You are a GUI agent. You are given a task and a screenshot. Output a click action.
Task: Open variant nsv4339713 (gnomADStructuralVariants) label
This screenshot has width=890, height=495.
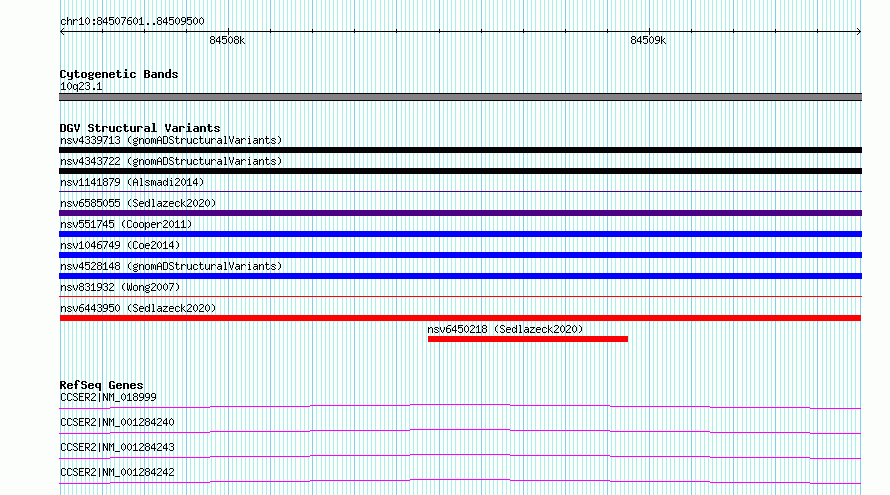pyautogui.click(x=171, y=140)
